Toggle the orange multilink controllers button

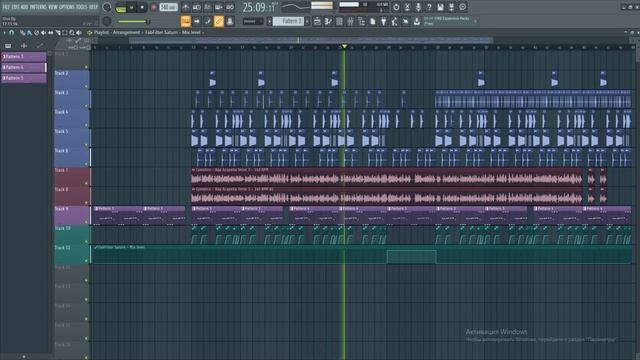[x=219, y=22]
